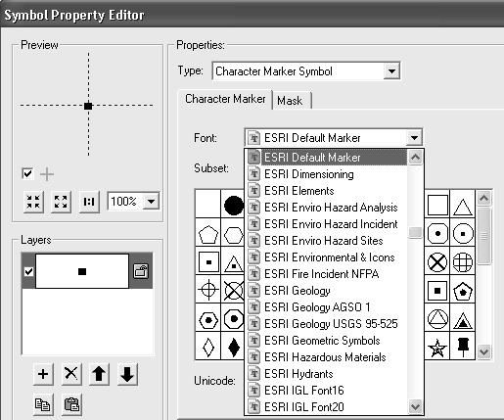Choose ESRI Environmental & Icons font
The height and width of the screenshot is (420, 504).
(x=326, y=257)
